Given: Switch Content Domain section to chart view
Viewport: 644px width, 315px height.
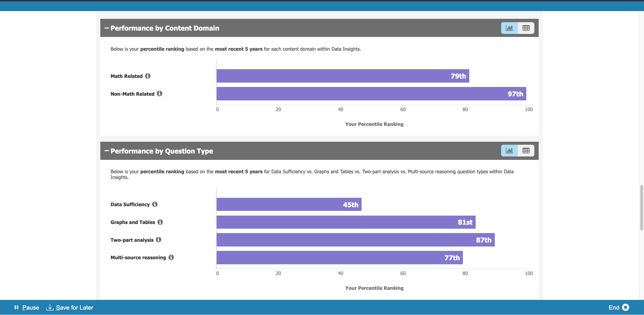Looking at the screenshot, I should [x=509, y=28].
